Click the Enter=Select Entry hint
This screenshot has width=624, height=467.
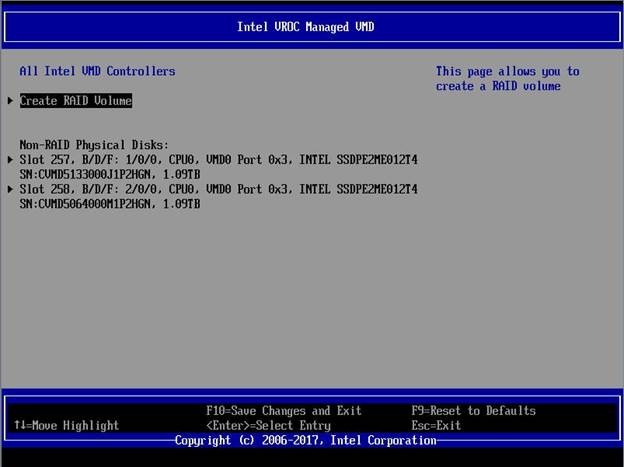click(269, 425)
